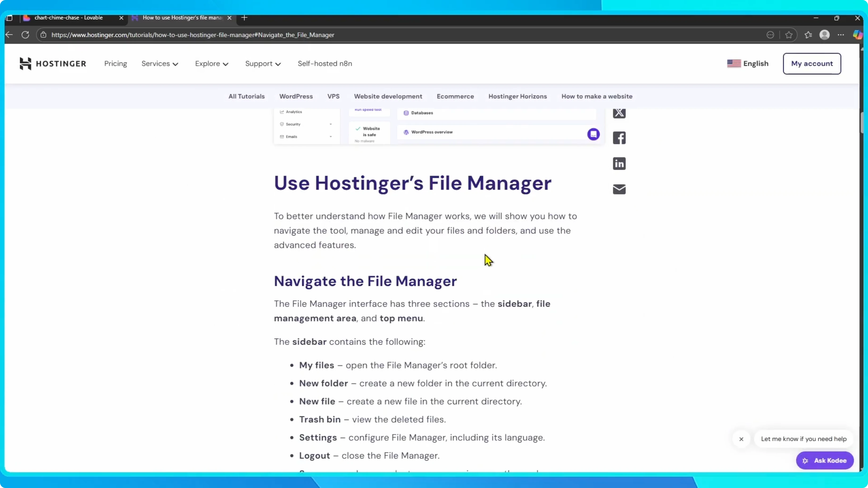Share article on X (Twitter)

click(619, 113)
